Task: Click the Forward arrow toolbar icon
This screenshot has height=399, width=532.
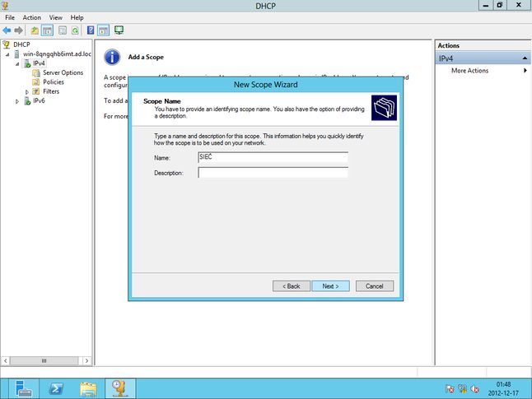Action: coord(19,30)
